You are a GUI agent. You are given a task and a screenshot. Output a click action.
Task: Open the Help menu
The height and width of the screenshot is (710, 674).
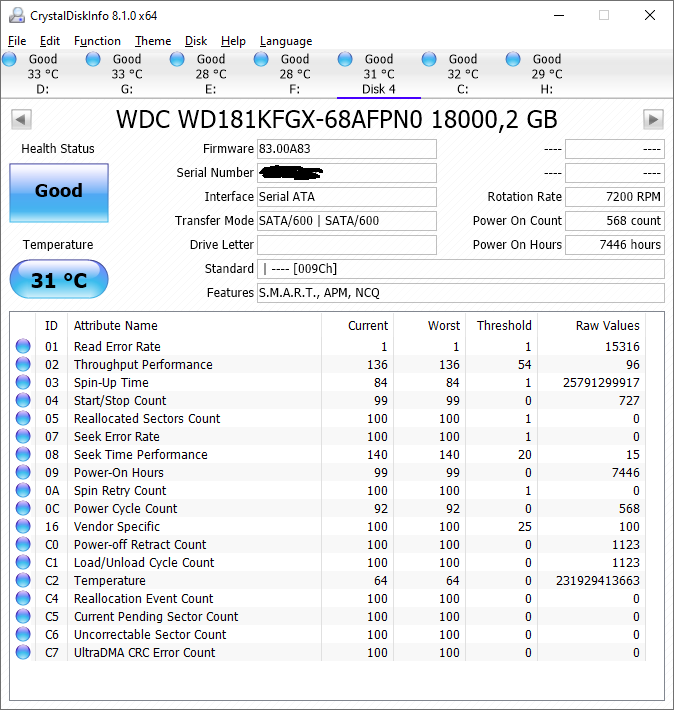click(x=233, y=41)
